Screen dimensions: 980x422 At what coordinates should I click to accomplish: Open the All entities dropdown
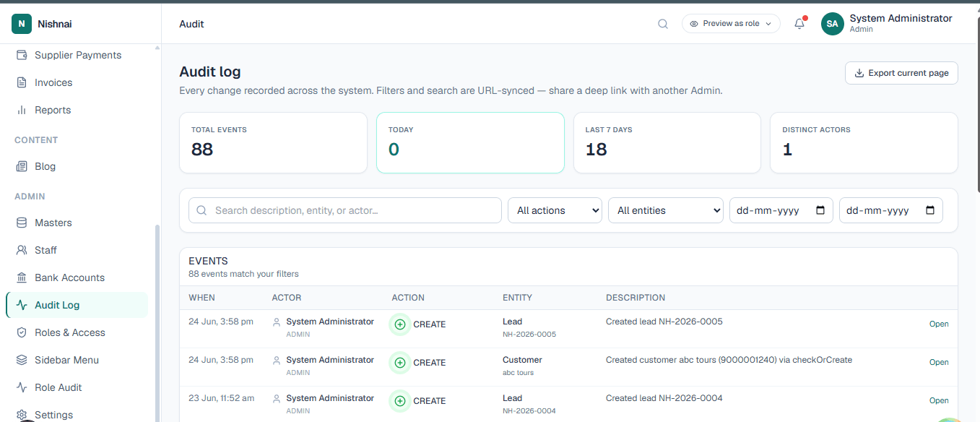coord(666,210)
